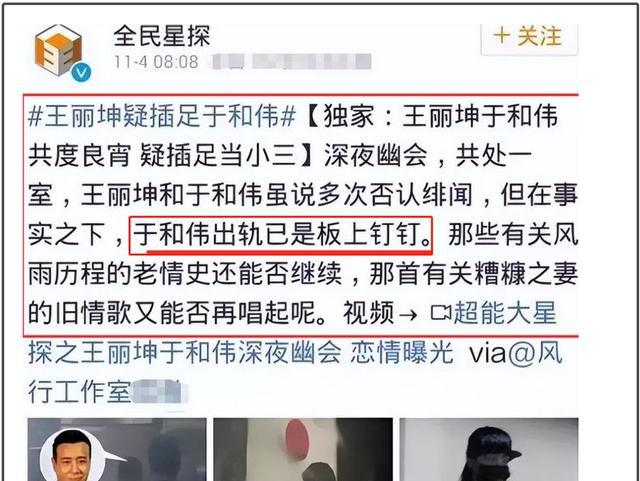The height and width of the screenshot is (481, 640).
Task: View the third thumbnail with black cap
Action: (489, 449)
